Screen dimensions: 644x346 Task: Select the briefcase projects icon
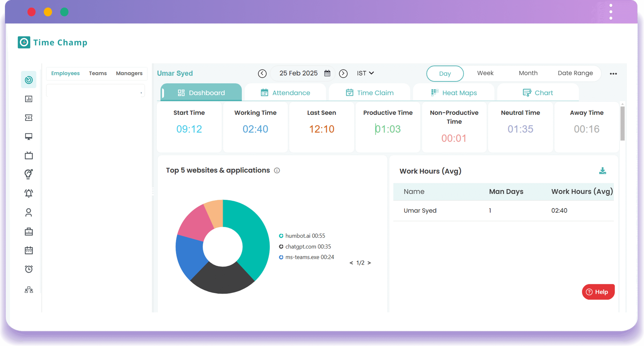point(29,232)
